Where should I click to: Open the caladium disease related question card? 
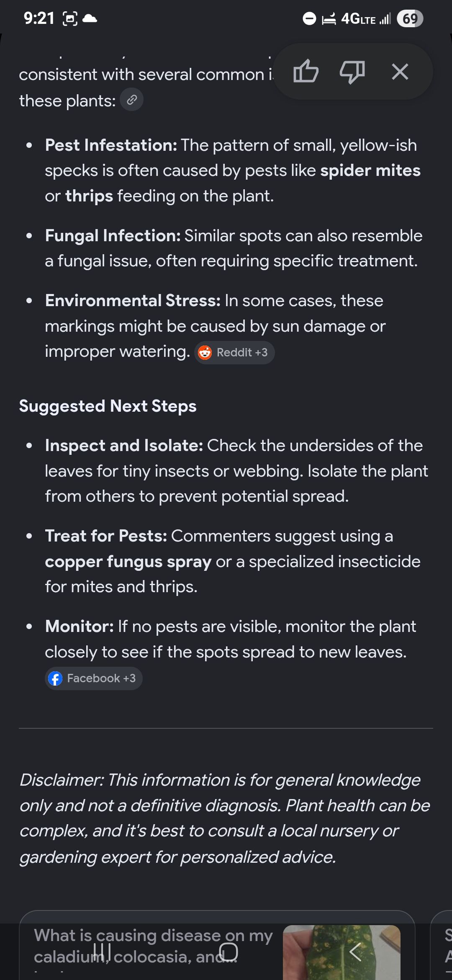[x=217, y=945]
